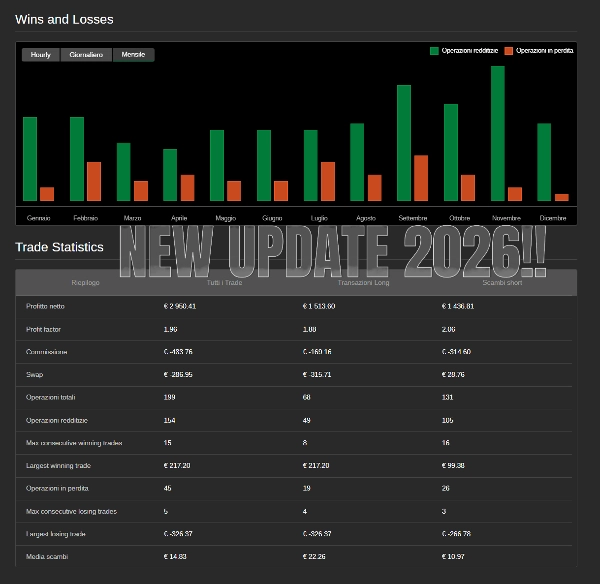Image resolution: width=600 pixels, height=584 pixels.
Task: Click green Operazioni redditizie legend swatch
Action: point(434,50)
